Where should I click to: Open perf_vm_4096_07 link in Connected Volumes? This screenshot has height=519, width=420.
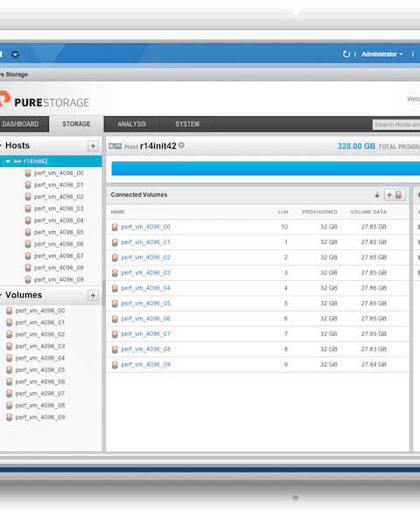click(x=145, y=333)
